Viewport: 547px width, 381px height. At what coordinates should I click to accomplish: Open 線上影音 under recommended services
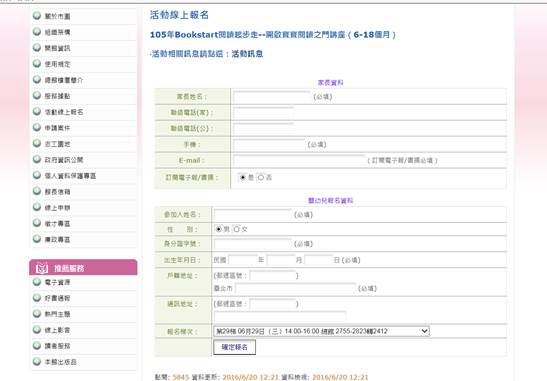pyautogui.click(x=57, y=330)
